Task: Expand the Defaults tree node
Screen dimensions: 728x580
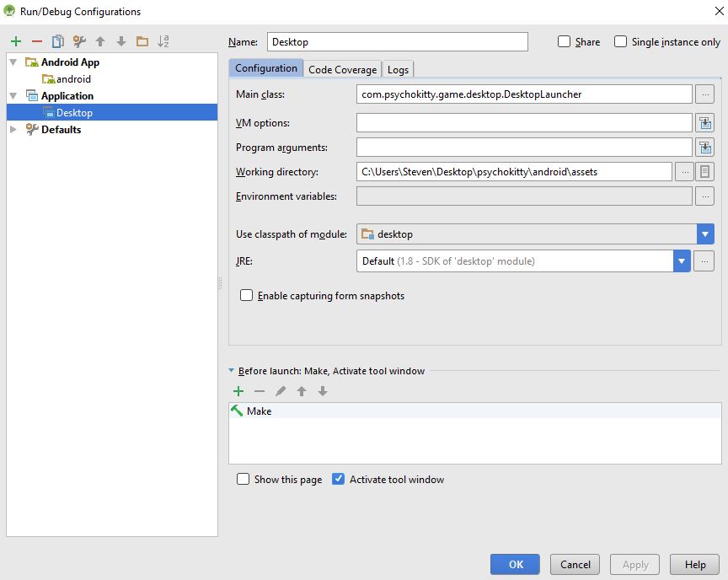Action: coord(13,130)
